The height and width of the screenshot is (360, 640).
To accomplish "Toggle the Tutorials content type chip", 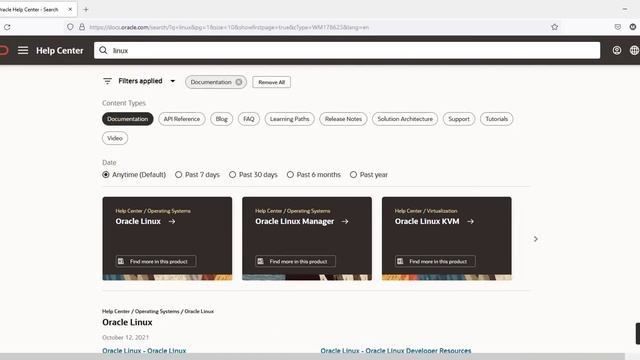I will (496, 119).
